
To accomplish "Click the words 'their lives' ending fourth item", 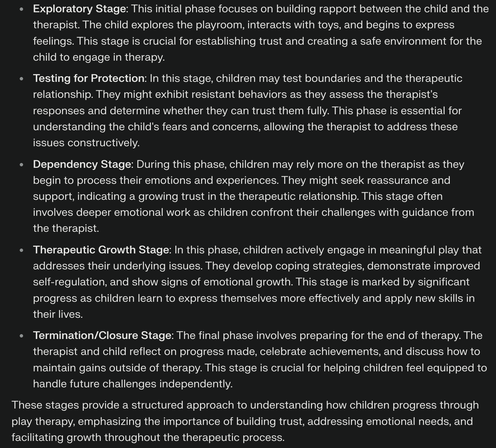I will click(x=58, y=314).
